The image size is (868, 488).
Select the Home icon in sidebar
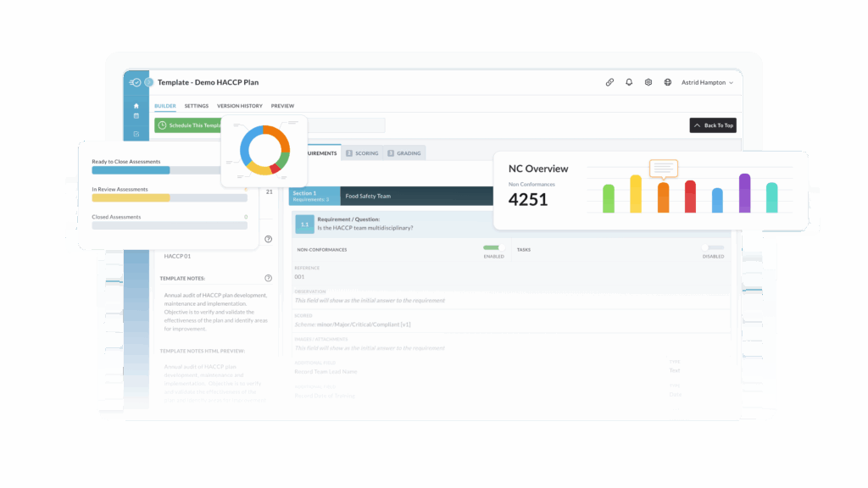(x=136, y=106)
